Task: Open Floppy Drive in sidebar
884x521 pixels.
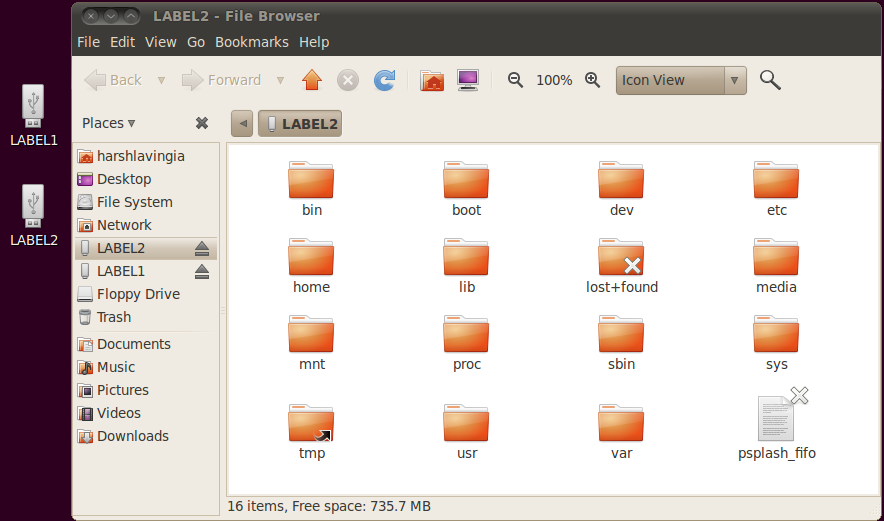Action: (x=147, y=294)
